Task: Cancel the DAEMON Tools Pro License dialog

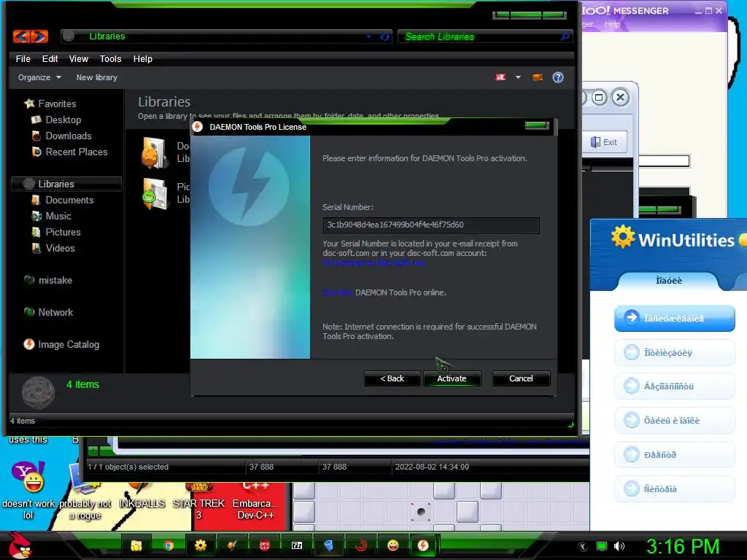Action: coord(521,378)
